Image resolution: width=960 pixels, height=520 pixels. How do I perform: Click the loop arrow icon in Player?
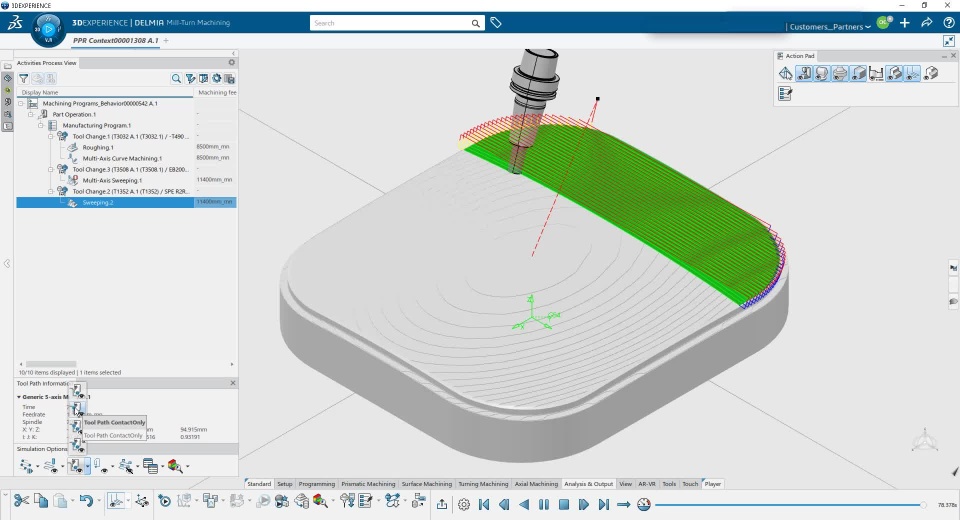point(624,504)
